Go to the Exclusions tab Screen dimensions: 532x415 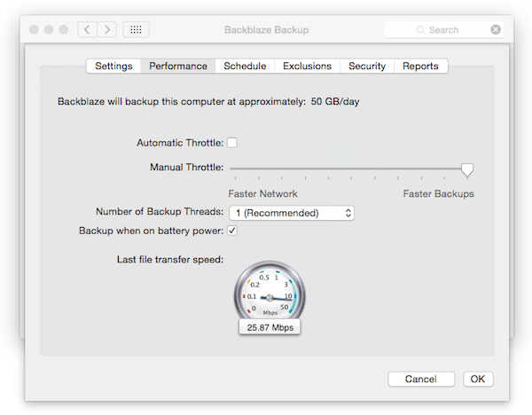click(x=307, y=66)
